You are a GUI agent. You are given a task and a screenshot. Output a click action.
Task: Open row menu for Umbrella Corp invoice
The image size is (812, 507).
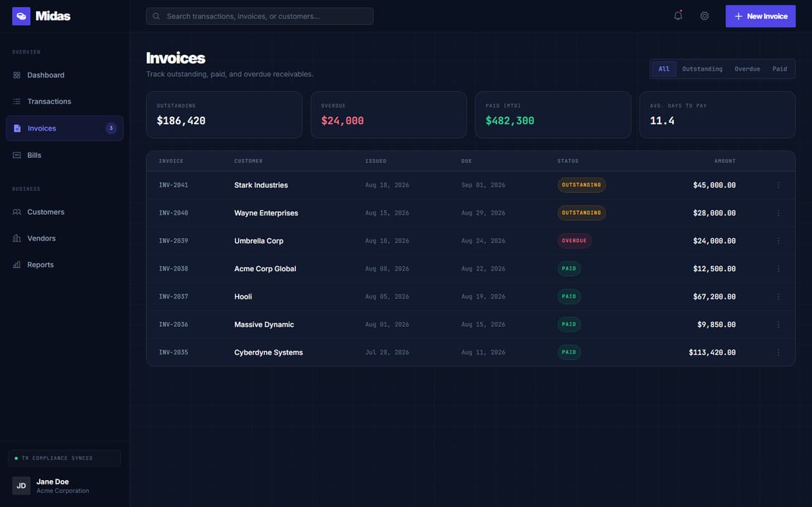[x=778, y=241]
